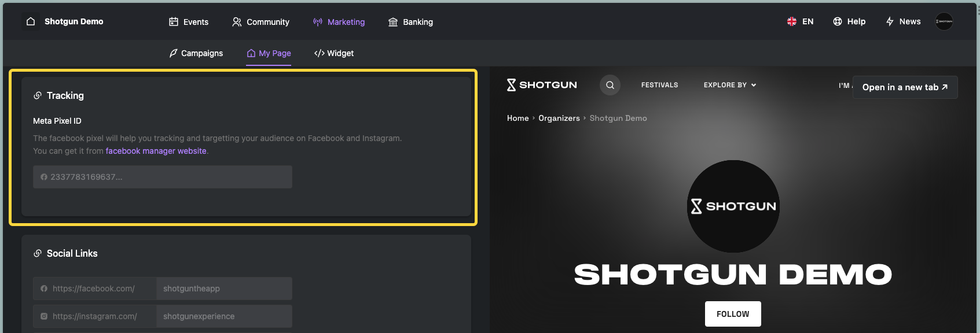980x333 pixels.
Task: Click the search magnifier icon in preview
Action: click(x=610, y=85)
